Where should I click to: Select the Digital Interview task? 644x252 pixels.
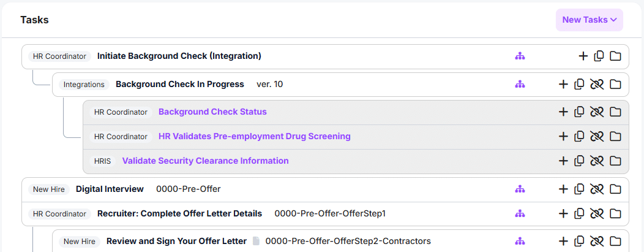(110, 189)
